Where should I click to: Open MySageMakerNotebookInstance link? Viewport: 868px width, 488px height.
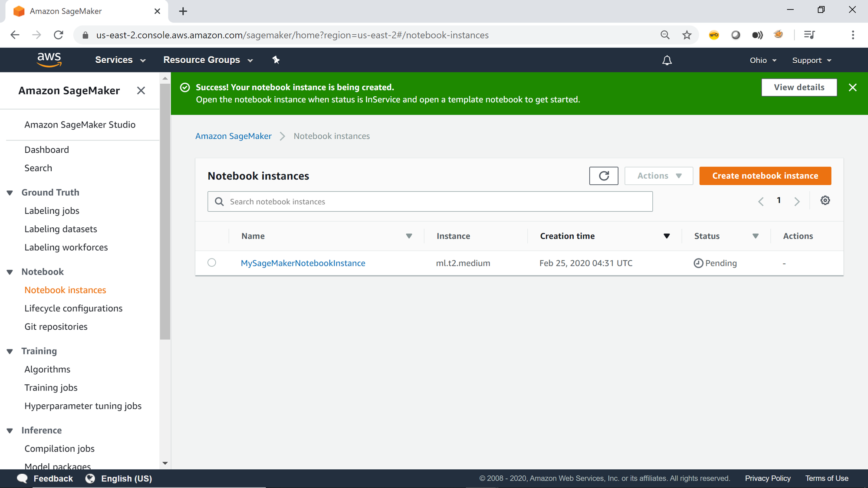point(302,263)
